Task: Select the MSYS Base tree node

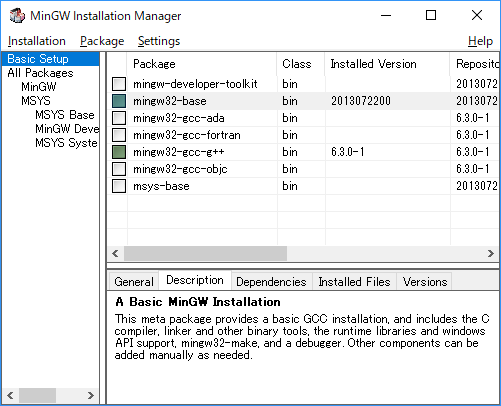Action: pos(65,115)
